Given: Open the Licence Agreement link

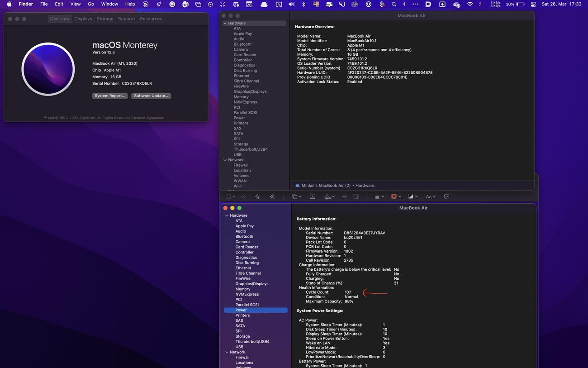Looking at the screenshot, I should point(148,118).
